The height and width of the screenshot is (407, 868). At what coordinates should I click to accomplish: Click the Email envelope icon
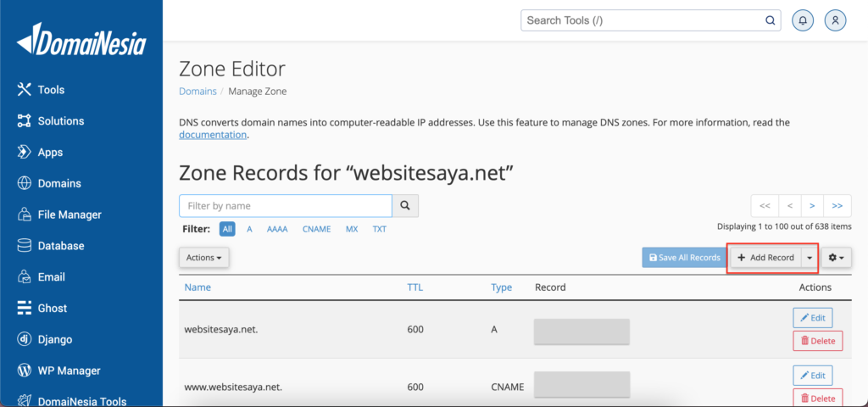click(x=24, y=277)
